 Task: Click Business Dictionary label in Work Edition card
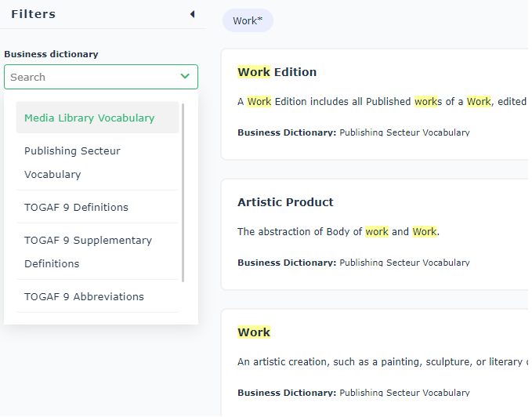[x=287, y=132]
